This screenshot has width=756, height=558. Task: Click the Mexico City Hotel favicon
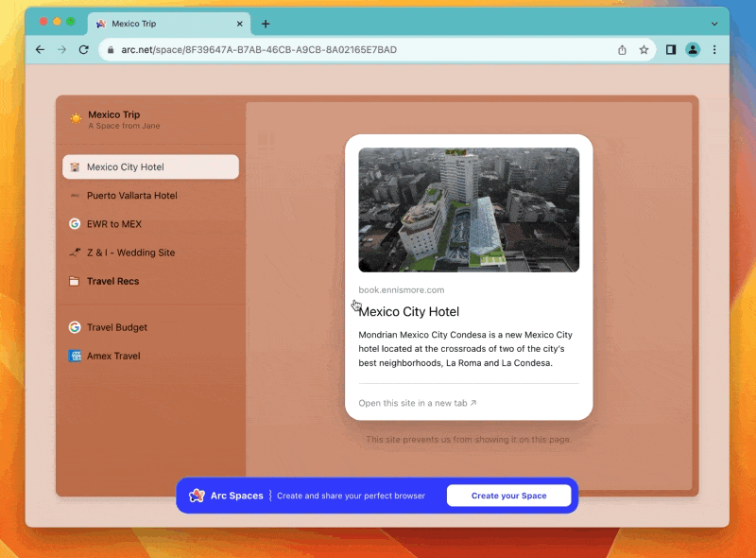[x=75, y=167]
